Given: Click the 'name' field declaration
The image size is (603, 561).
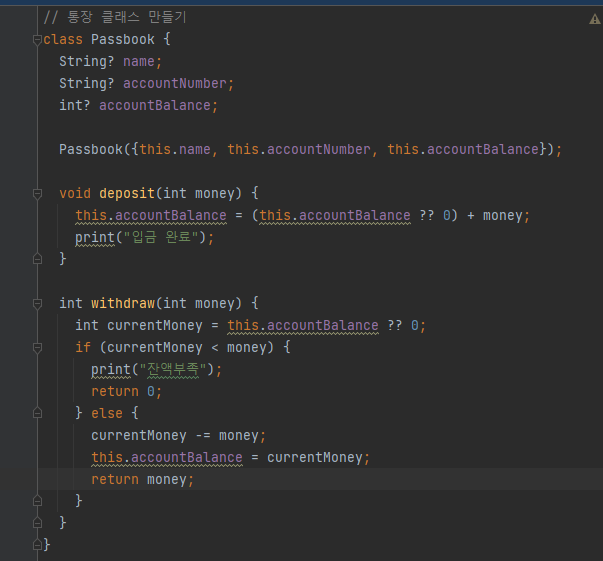Looking at the screenshot, I should click(139, 62).
